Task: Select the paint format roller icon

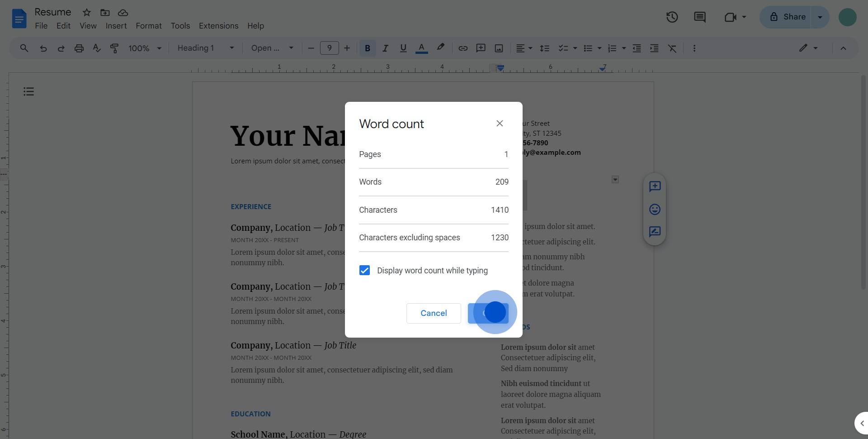Action: click(114, 48)
